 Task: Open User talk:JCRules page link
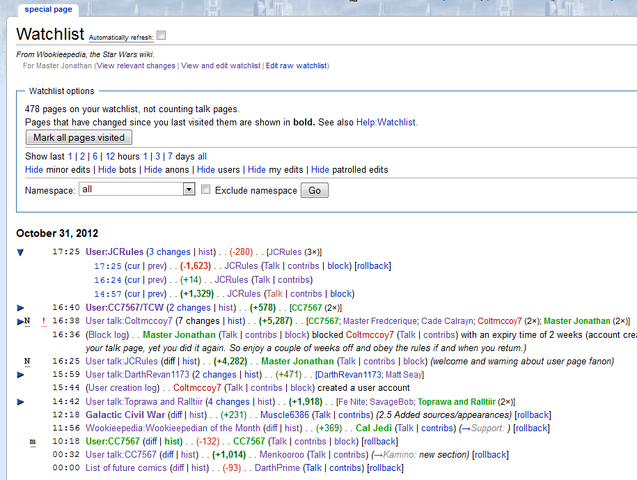[x=121, y=361]
